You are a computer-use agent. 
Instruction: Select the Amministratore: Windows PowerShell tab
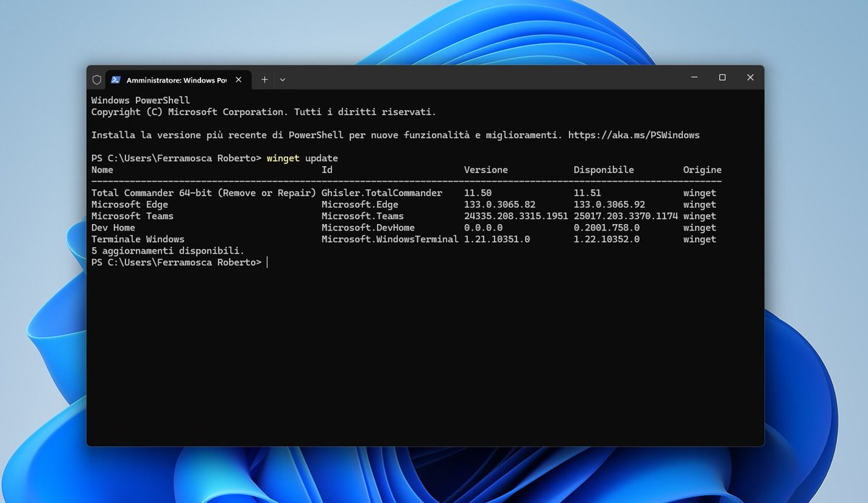pos(179,80)
